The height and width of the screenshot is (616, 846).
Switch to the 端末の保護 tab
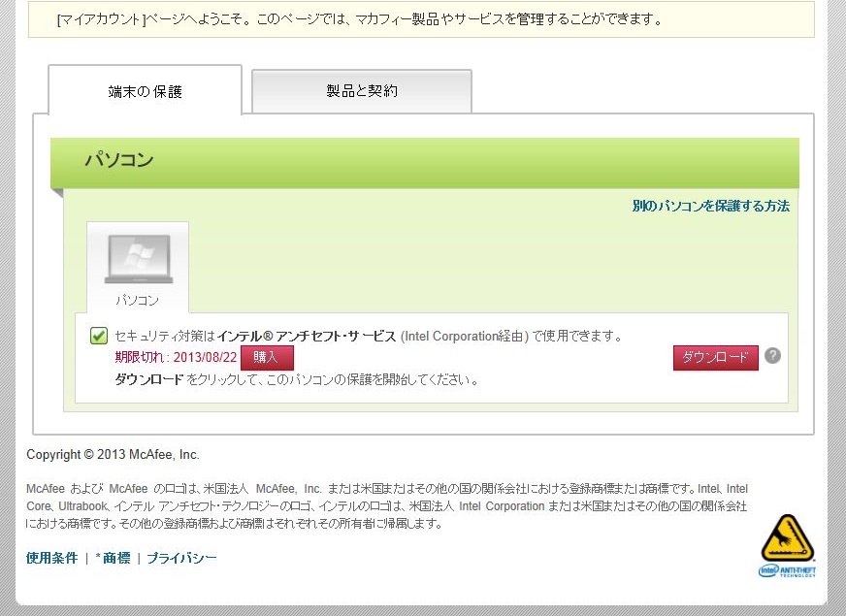point(145,90)
